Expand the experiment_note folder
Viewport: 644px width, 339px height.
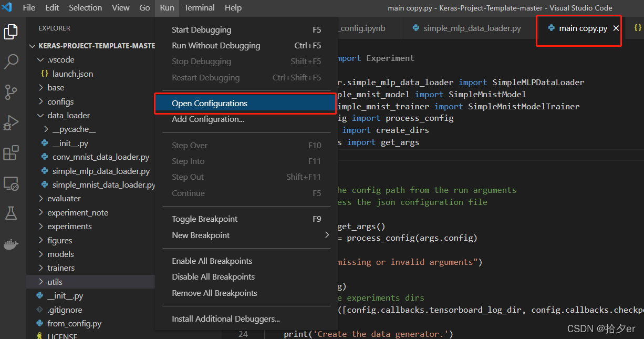[41, 213]
